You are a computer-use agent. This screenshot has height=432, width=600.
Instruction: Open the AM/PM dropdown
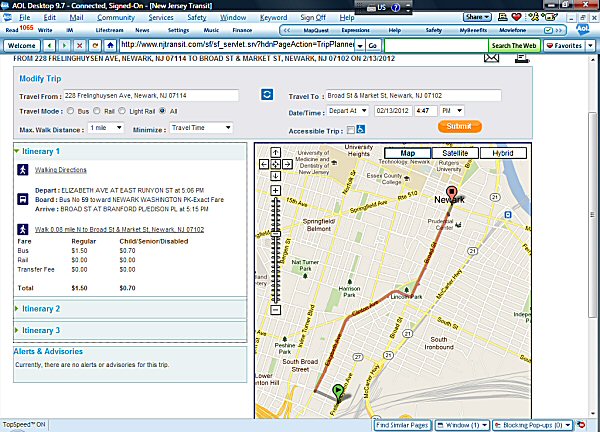(452, 111)
